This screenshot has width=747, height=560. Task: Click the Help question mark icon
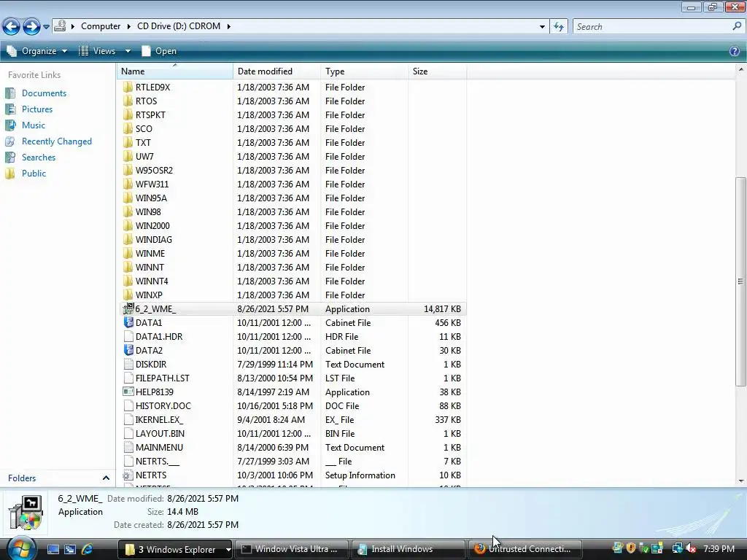click(x=735, y=51)
